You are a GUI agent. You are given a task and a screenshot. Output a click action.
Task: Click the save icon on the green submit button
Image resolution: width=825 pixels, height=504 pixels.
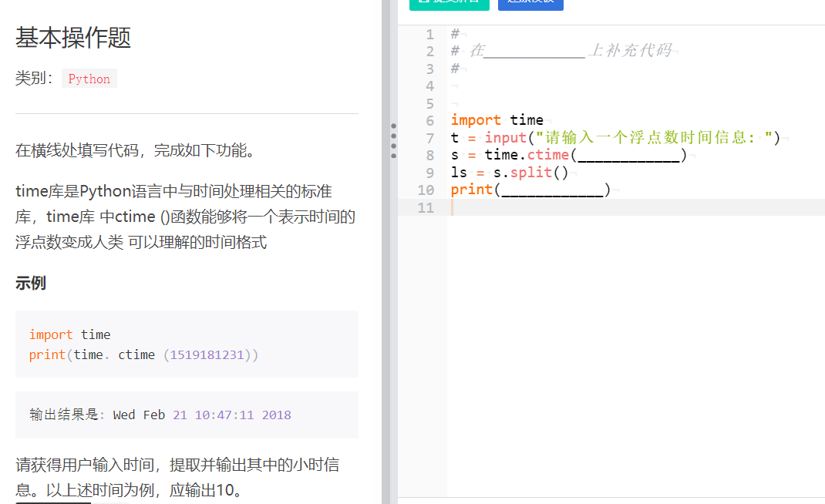click(421, 5)
